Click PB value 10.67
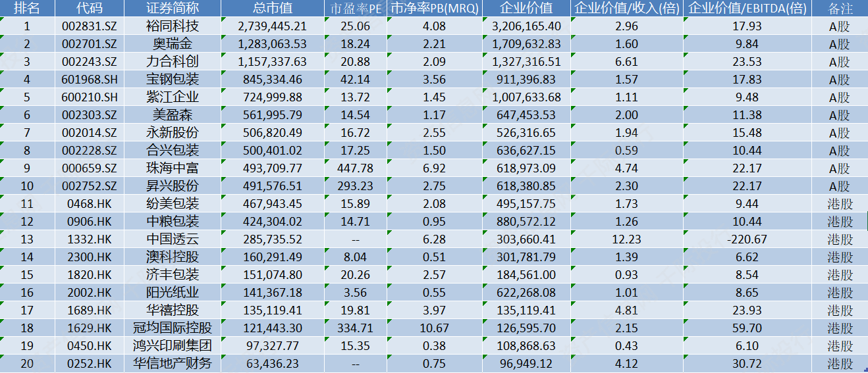The width and height of the screenshot is (868, 373). (x=435, y=328)
